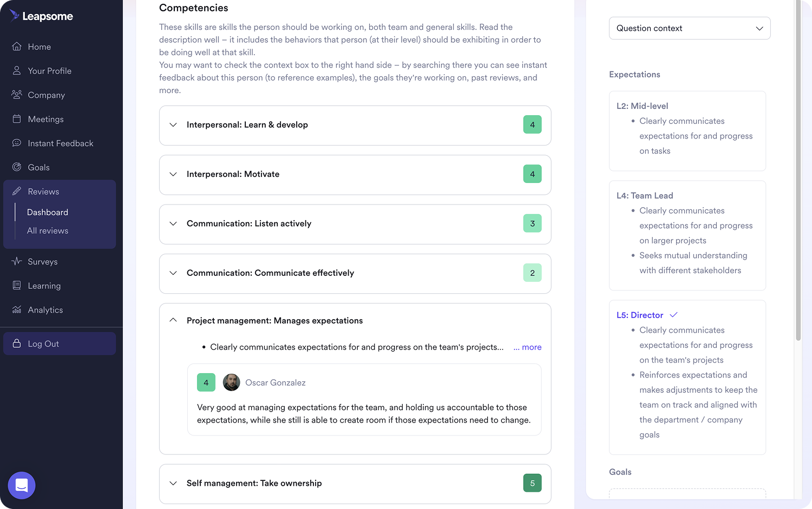
Task: Switch to All reviews
Action: click(x=48, y=230)
